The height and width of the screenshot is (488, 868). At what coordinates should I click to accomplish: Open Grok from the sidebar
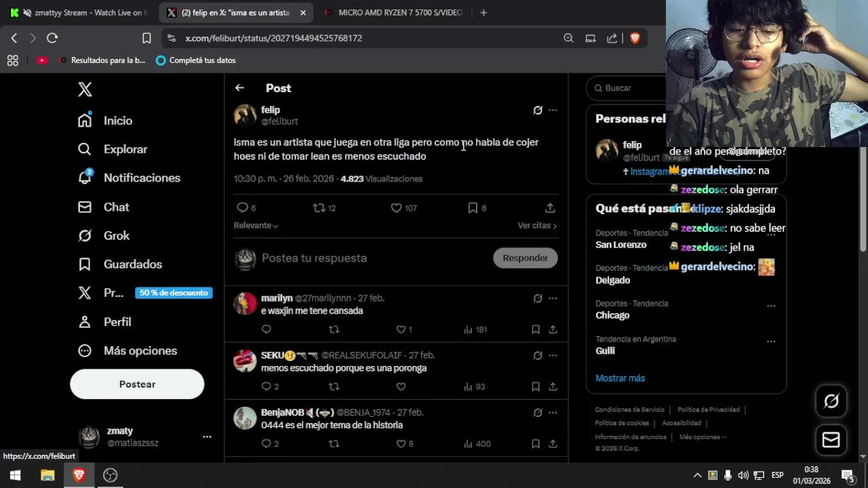(103, 236)
